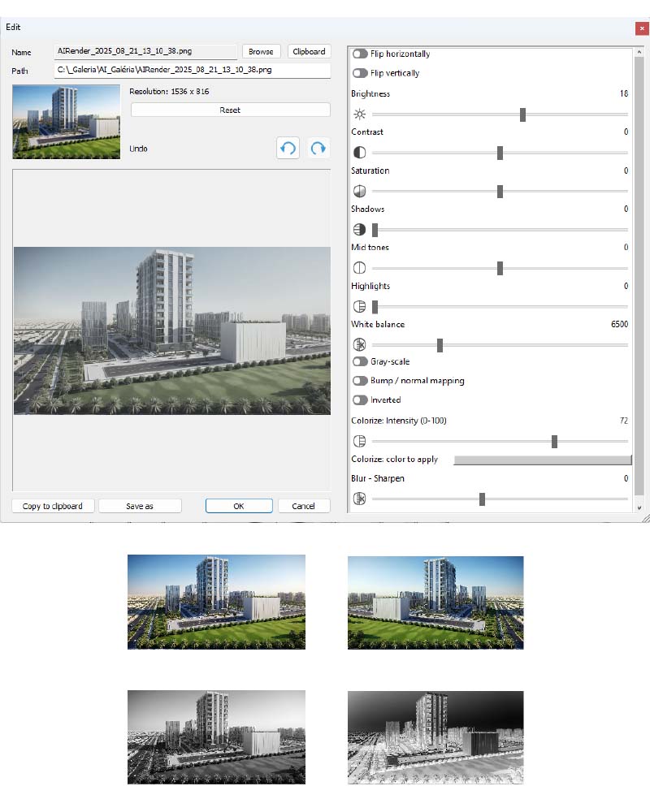The width and height of the screenshot is (650, 812).
Task: Click the Brightness slider handle
Action: point(522,114)
